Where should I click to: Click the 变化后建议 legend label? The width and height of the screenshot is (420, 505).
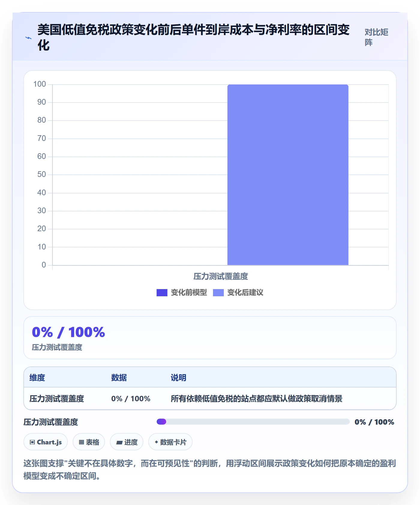[x=245, y=292]
